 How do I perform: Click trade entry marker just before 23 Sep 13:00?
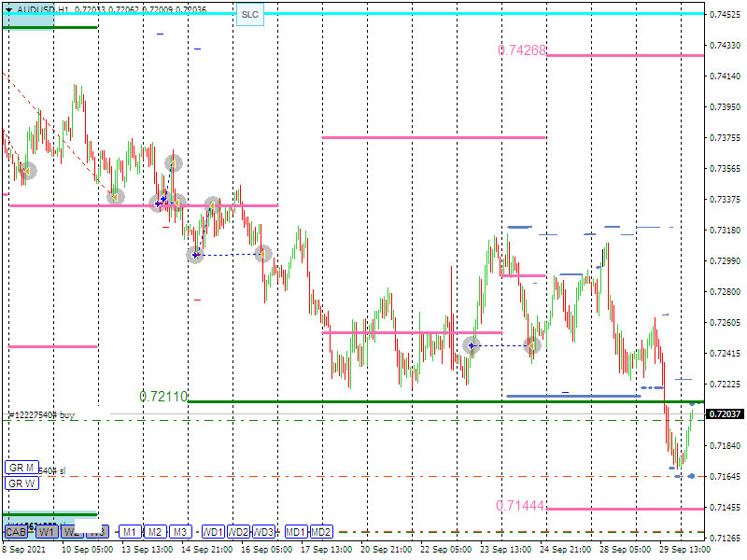click(x=472, y=345)
